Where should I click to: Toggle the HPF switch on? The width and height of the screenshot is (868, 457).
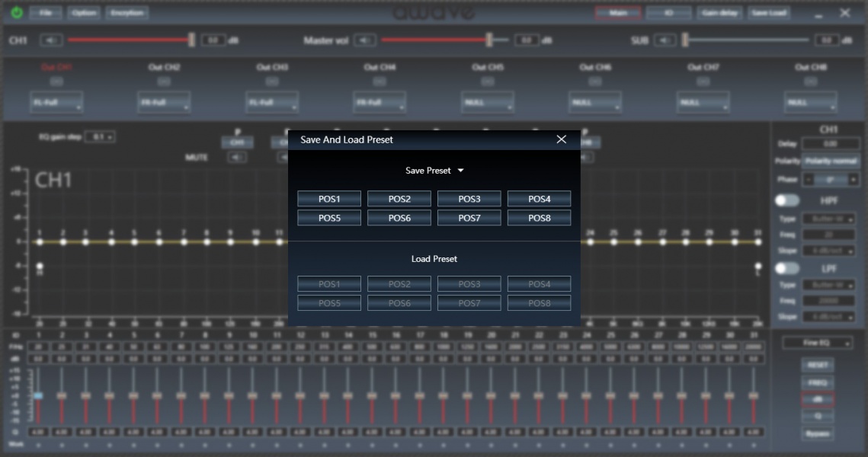pyautogui.click(x=787, y=200)
